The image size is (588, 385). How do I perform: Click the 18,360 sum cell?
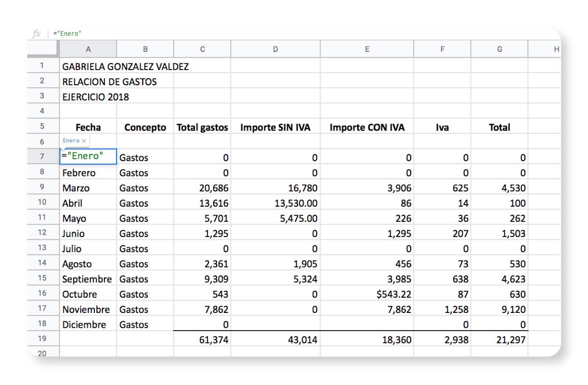tap(367, 339)
